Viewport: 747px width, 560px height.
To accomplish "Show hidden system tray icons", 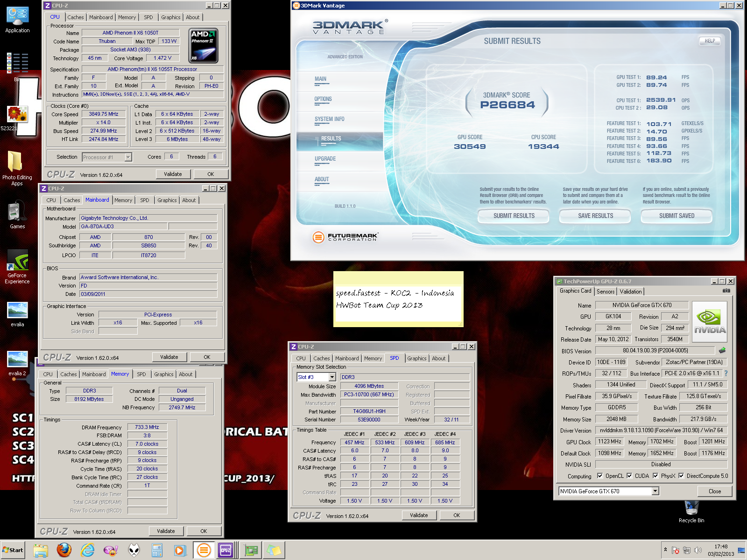I will (665, 550).
